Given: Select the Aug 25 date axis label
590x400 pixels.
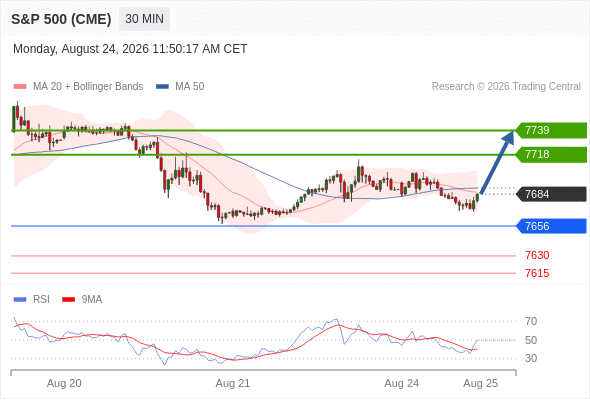Looking at the screenshot, I should tap(481, 383).
